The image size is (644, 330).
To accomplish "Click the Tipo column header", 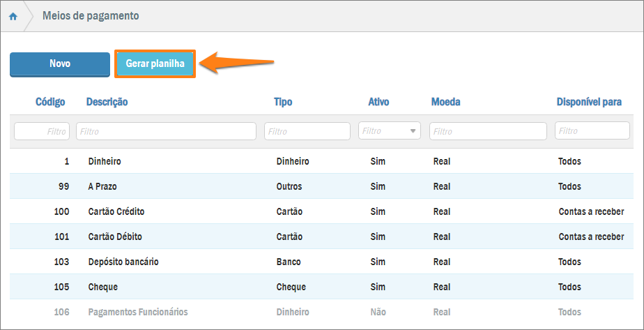I will [283, 102].
